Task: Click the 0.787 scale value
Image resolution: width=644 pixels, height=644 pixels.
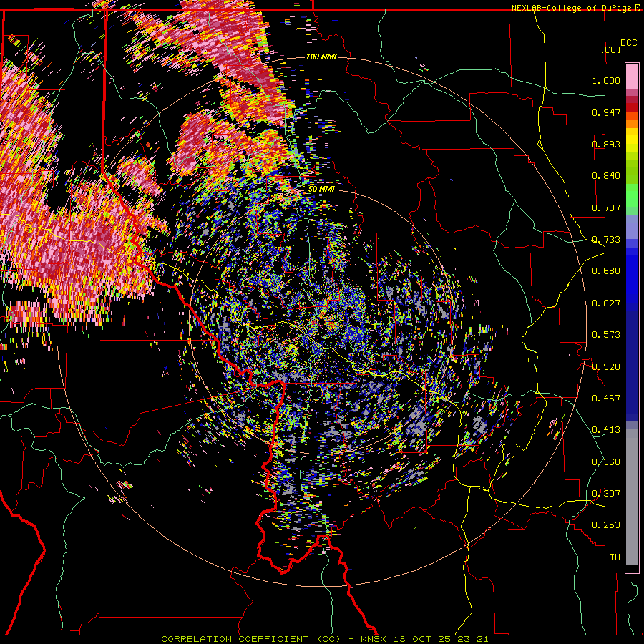Action: tap(606, 208)
